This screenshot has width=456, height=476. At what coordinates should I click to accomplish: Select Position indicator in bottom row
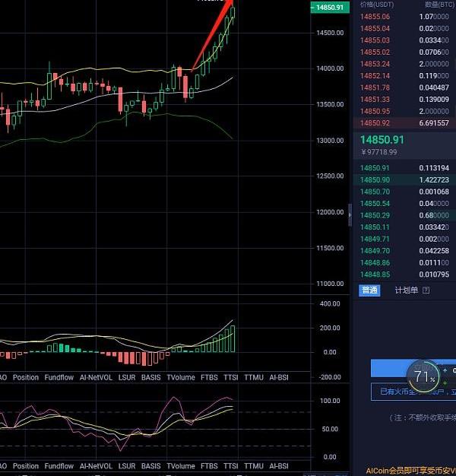click(x=26, y=466)
